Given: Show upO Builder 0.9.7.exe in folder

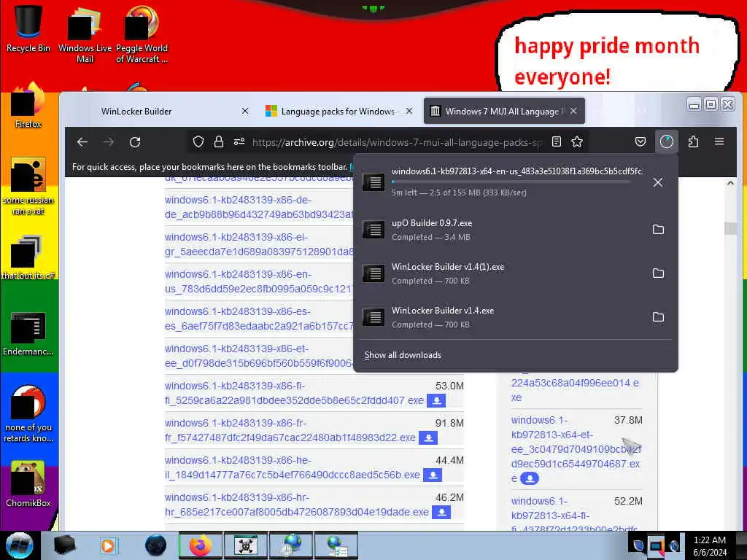Looking at the screenshot, I should pos(658,230).
